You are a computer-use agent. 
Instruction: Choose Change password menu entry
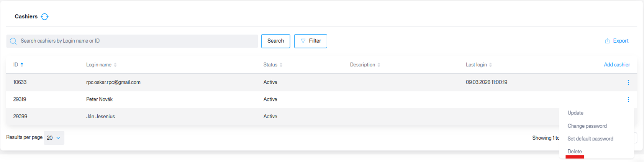tap(587, 126)
